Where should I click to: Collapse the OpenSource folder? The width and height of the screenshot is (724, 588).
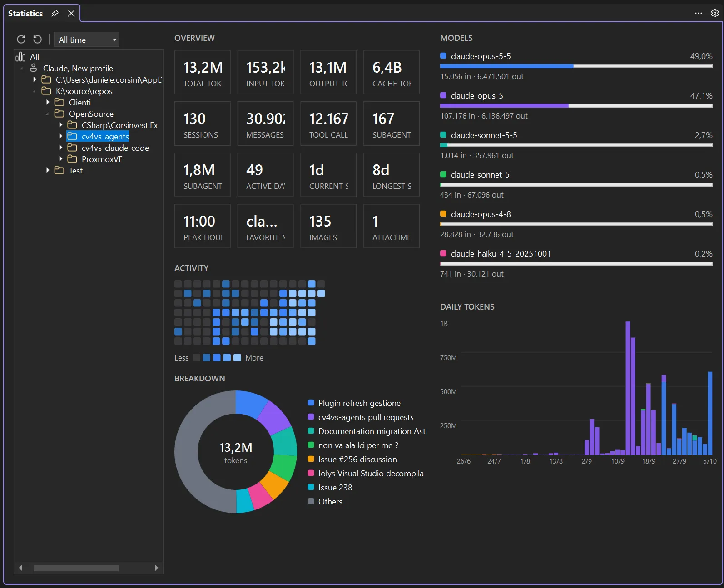coord(47,114)
